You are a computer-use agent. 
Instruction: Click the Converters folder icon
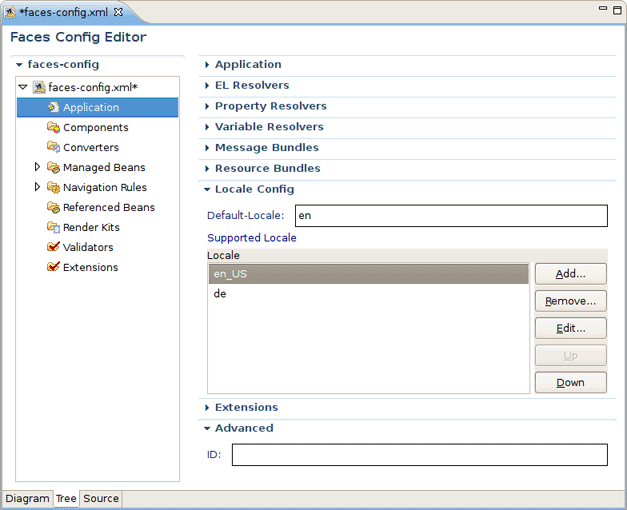[53, 147]
